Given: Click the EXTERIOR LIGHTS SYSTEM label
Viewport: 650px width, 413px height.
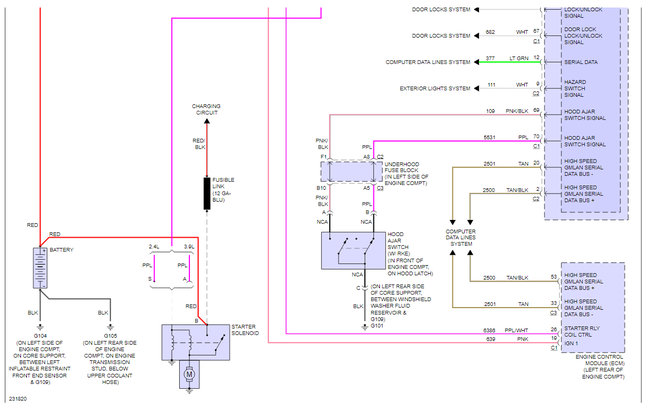Looking at the screenshot, I should (x=435, y=88).
